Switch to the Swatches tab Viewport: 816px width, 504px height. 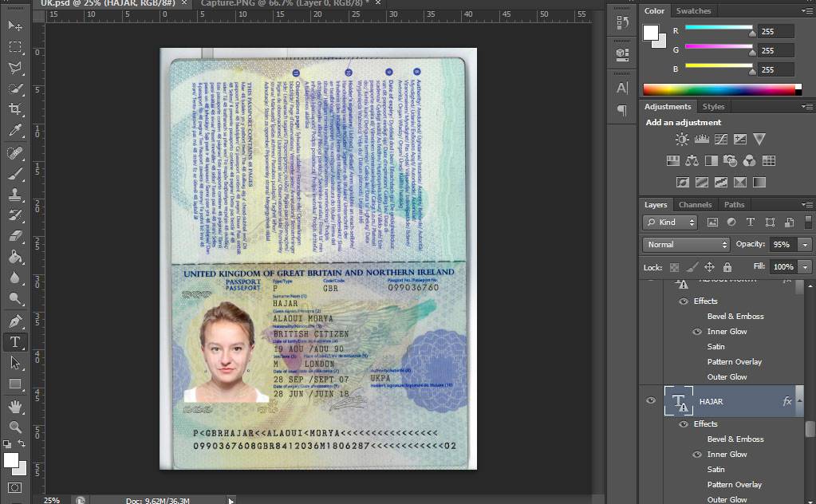pyautogui.click(x=693, y=10)
